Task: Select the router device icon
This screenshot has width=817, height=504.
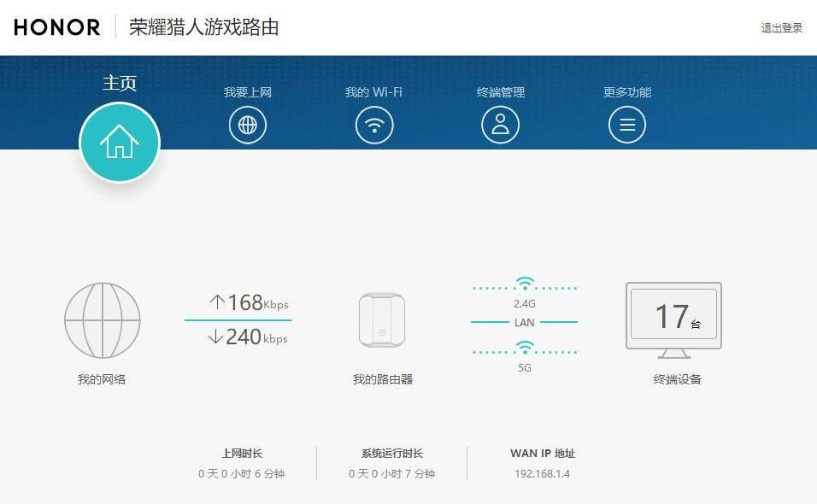Action: 382,320
